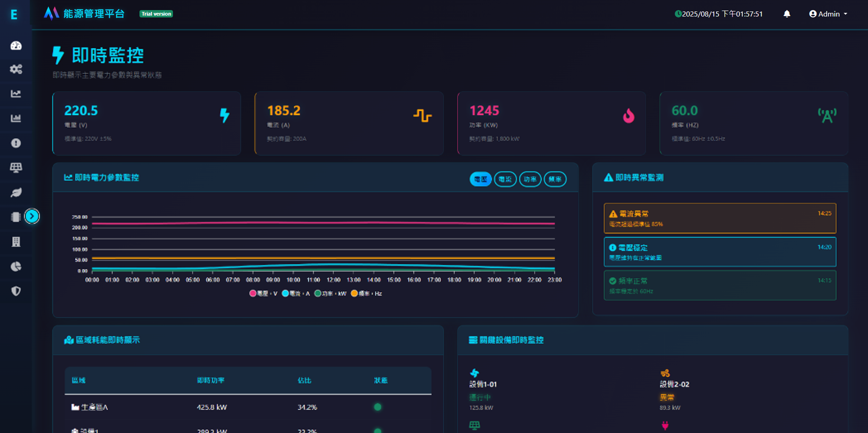The height and width of the screenshot is (433, 868).
Task: Click the broadcast icon on frequency card
Action: coord(827,116)
